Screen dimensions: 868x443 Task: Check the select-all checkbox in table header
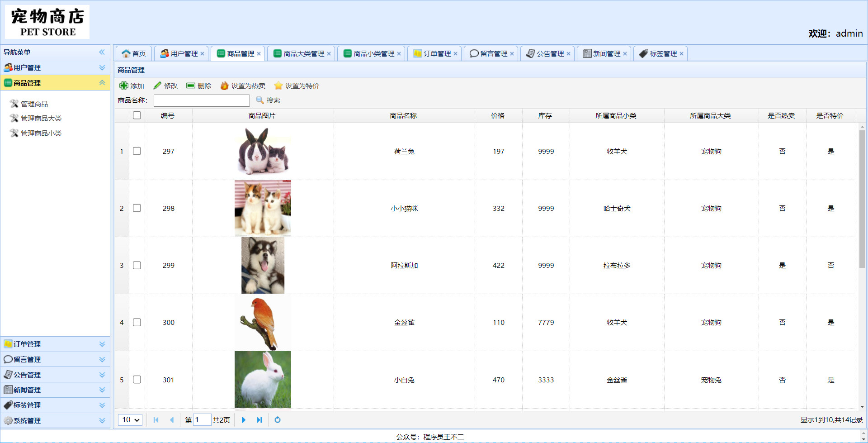(137, 115)
